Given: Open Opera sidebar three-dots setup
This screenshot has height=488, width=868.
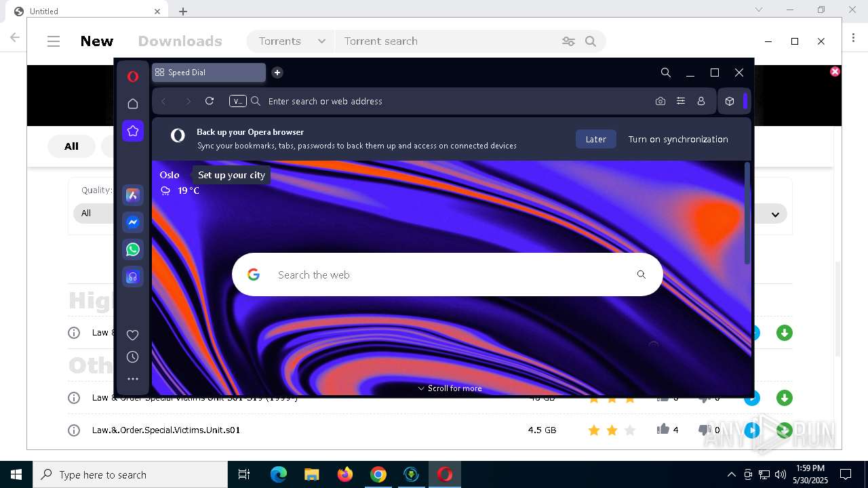Looking at the screenshot, I should tap(133, 379).
